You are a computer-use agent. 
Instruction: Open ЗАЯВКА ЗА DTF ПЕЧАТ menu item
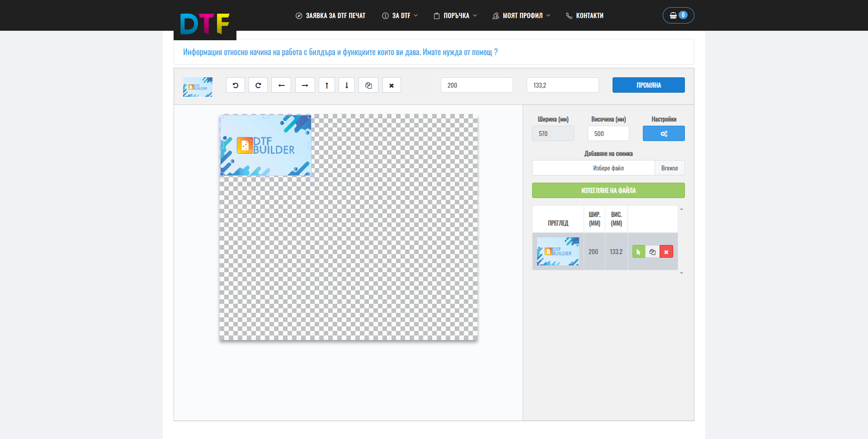coord(330,16)
